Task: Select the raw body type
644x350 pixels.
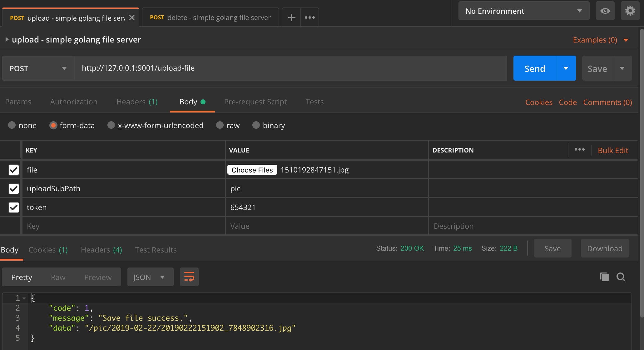Action: [220, 125]
